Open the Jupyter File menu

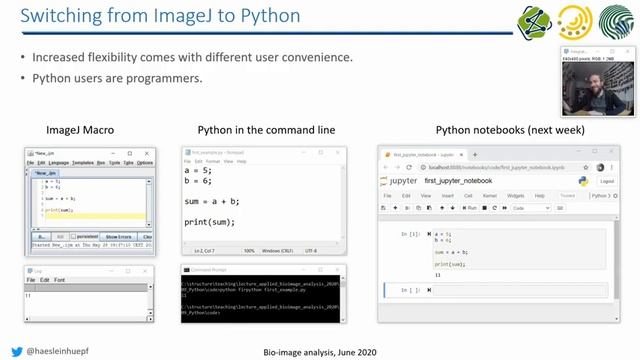tap(387, 196)
